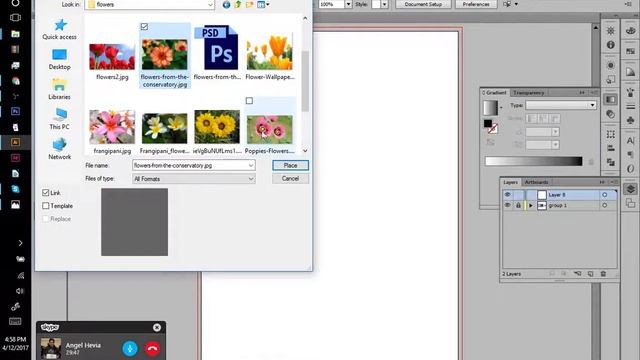Switch to the Transparency tab

point(529,93)
